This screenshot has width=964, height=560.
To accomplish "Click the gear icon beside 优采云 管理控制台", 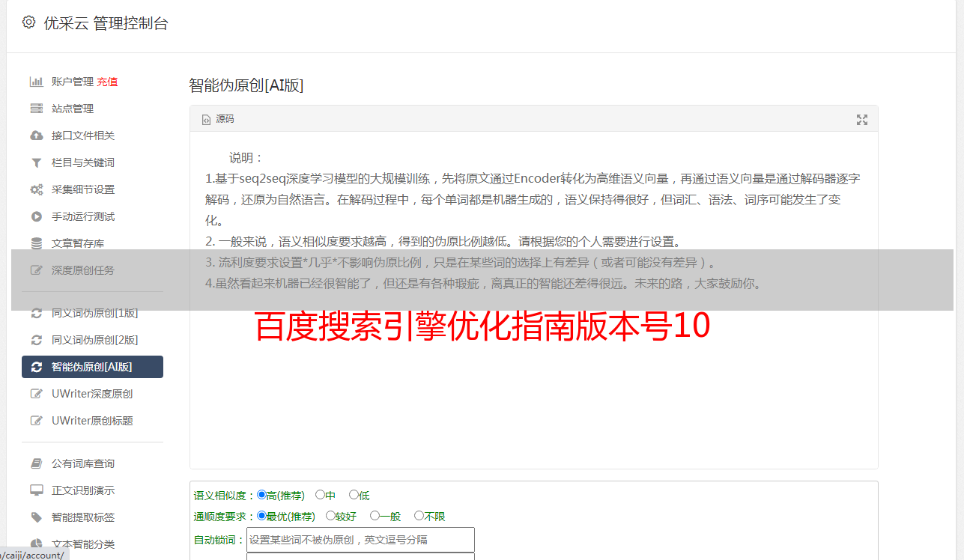I will point(28,22).
